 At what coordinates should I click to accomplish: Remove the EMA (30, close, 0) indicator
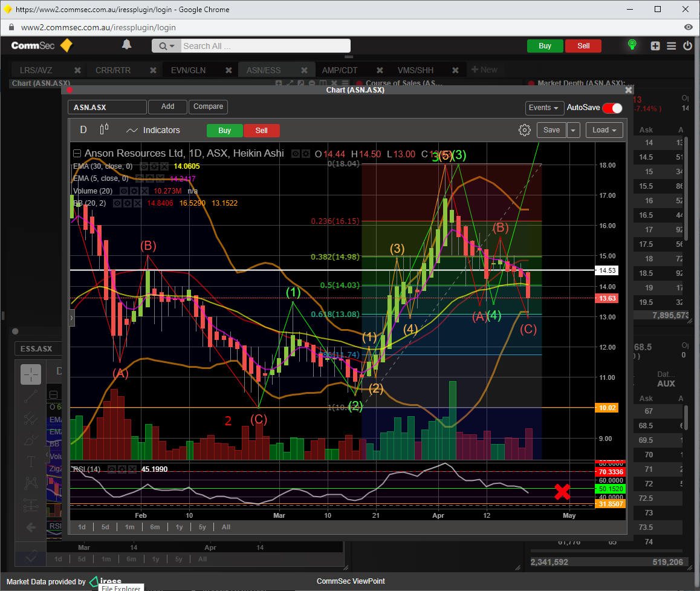[164, 166]
